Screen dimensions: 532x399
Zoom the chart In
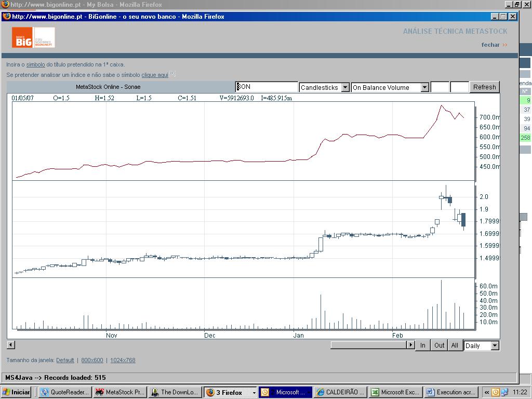[423, 345]
